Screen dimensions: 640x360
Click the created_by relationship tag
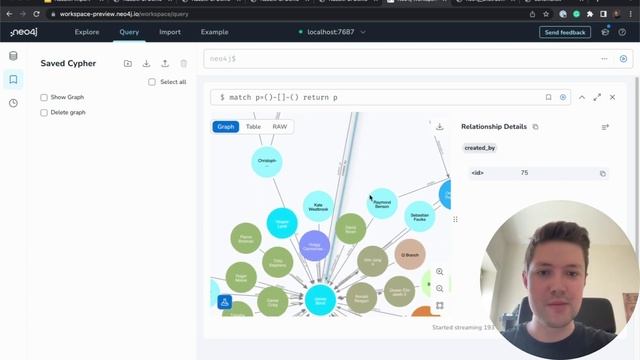(x=480, y=148)
